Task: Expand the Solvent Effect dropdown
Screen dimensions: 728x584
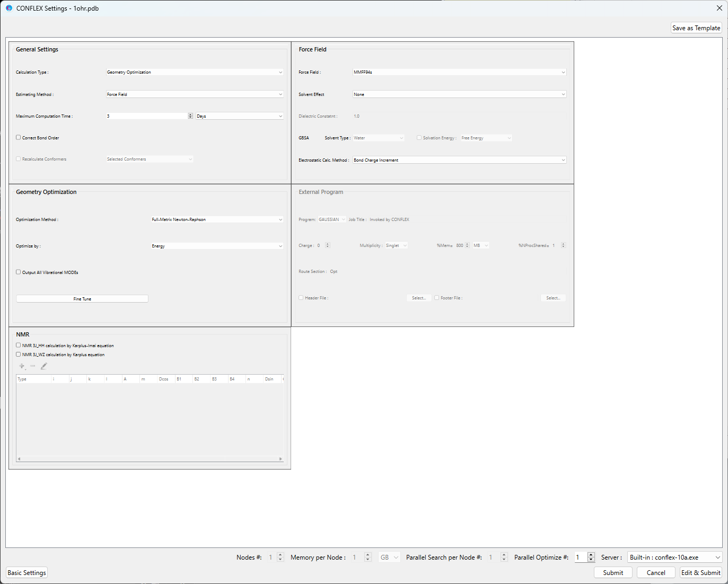Action: click(x=564, y=94)
